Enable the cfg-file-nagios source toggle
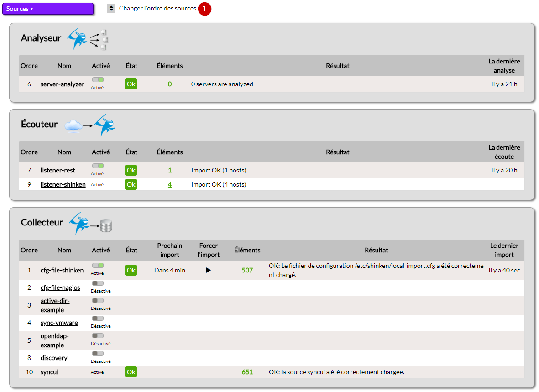This screenshot has width=539, height=392. pos(98,283)
